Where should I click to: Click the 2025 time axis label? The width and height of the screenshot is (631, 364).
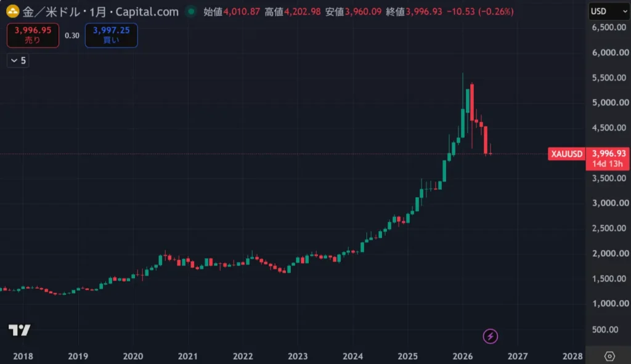tap(408, 357)
